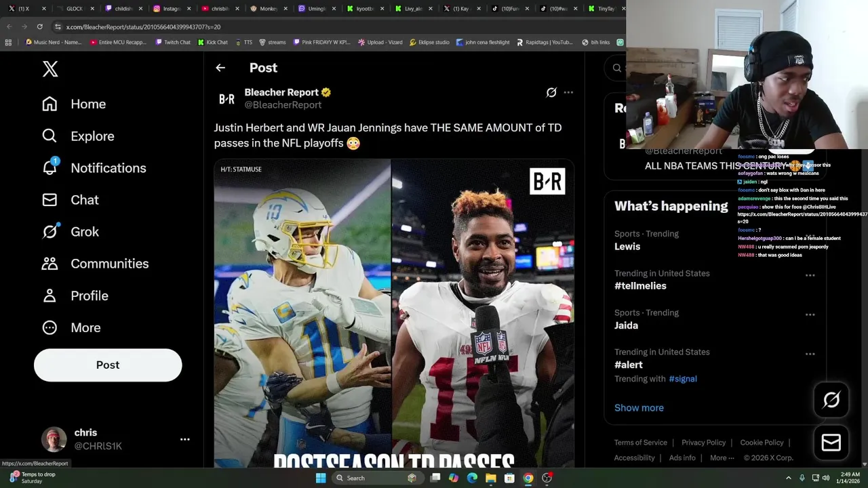The width and height of the screenshot is (868, 488).
Task: Expand the footer More options
Action: click(722, 457)
